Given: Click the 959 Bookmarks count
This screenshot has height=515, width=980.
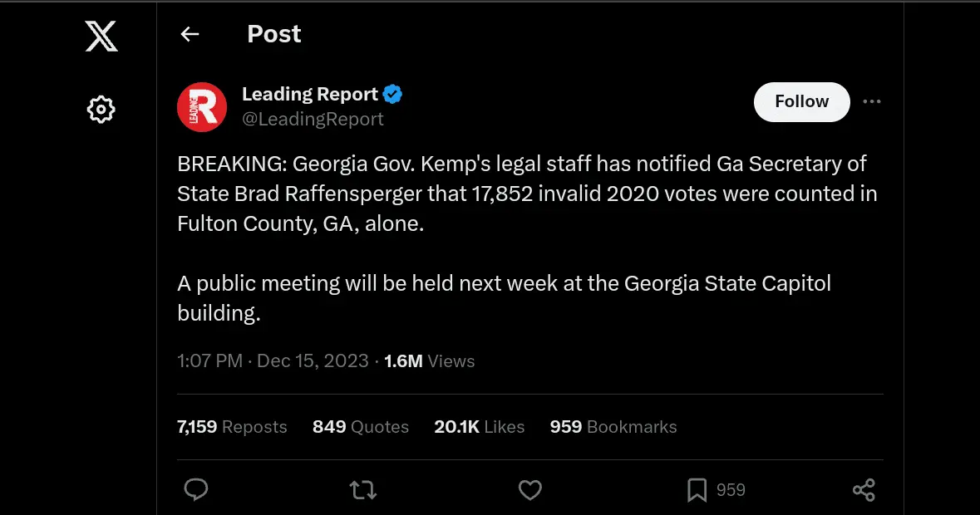Looking at the screenshot, I should [613, 427].
